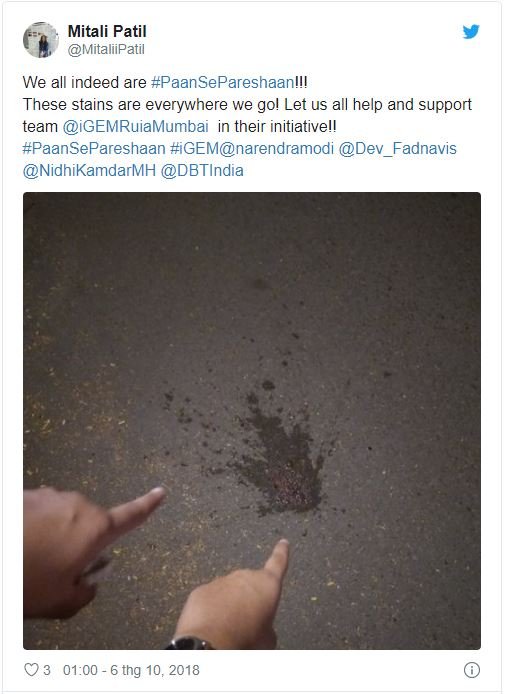The height and width of the screenshot is (694, 506).
Task: Visit the @MitaliiPatil handle
Action: point(106,50)
